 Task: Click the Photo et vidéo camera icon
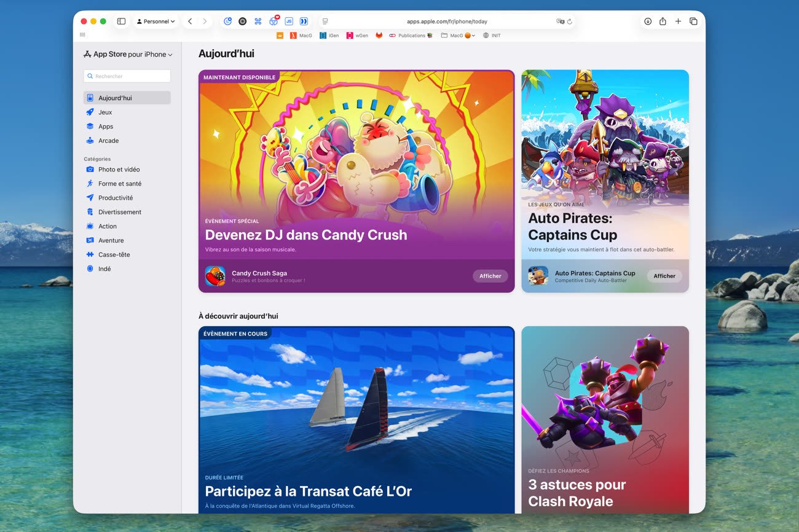[x=90, y=170]
